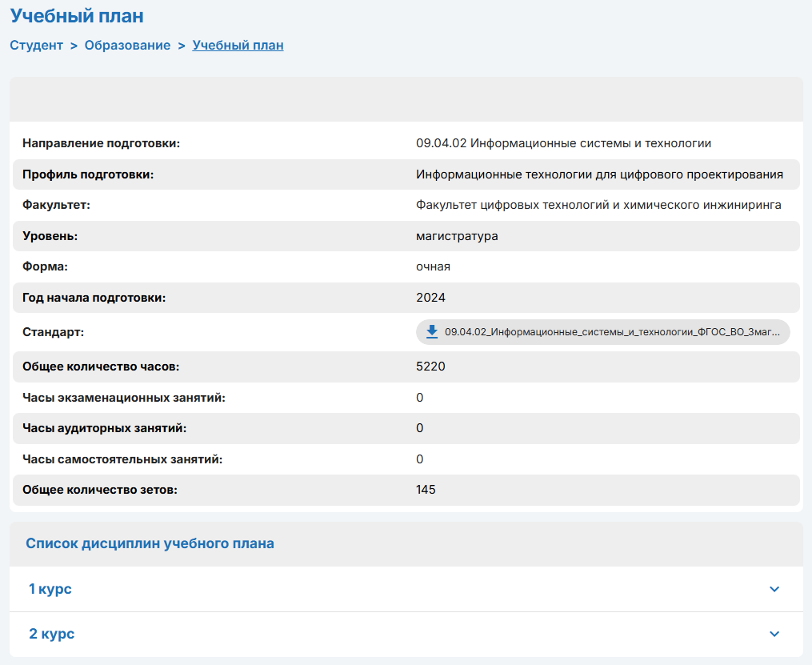Click the 5220 total hours value
This screenshot has height=665, width=812.
430,367
